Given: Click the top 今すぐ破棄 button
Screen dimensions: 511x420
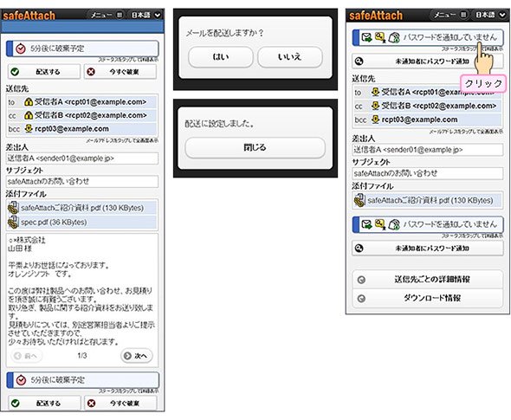Looking at the screenshot, I should tap(120, 72).
